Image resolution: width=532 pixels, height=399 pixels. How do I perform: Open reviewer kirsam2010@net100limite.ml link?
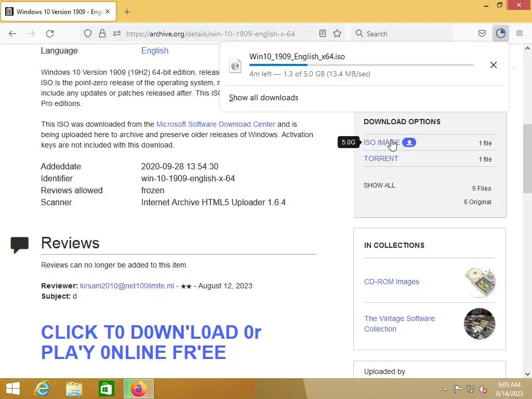(x=127, y=286)
